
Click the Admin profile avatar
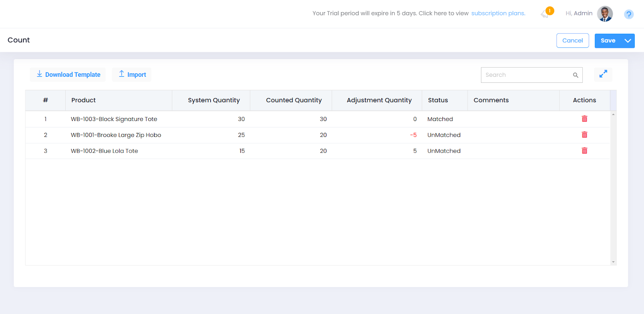[x=605, y=14]
